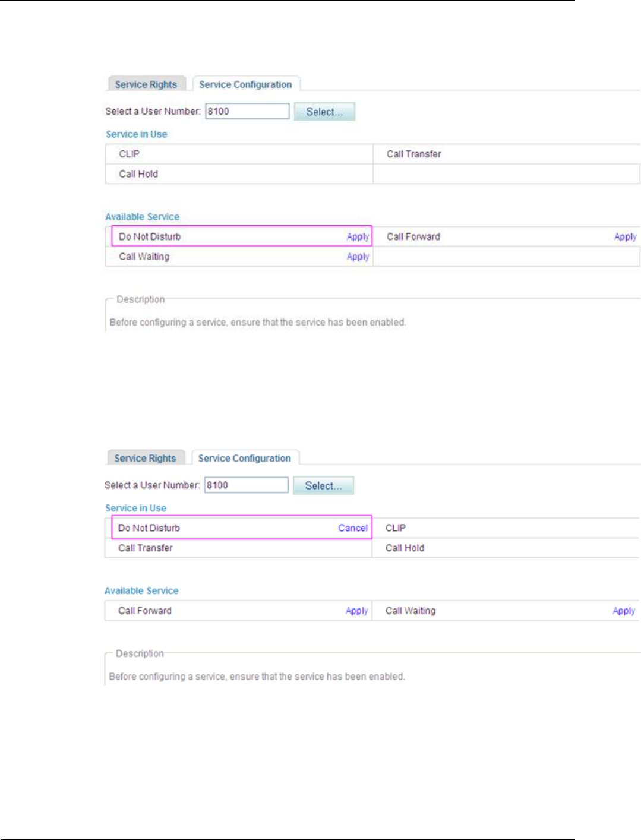
Task: Switch to the upper Service Configuration tab
Action: tap(245, 84)
